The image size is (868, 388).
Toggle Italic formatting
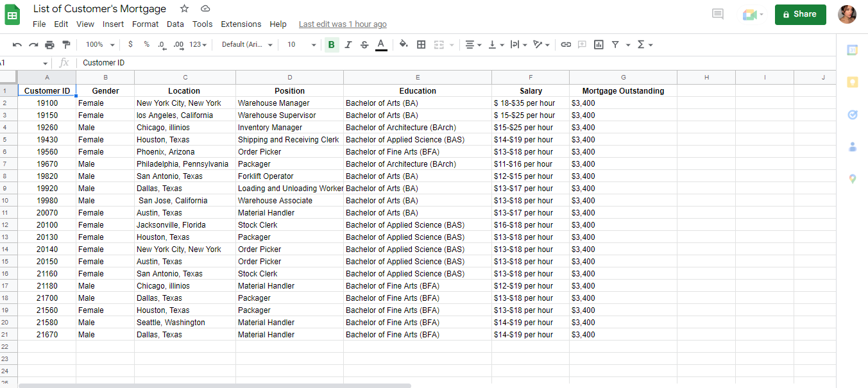[348, 44]
